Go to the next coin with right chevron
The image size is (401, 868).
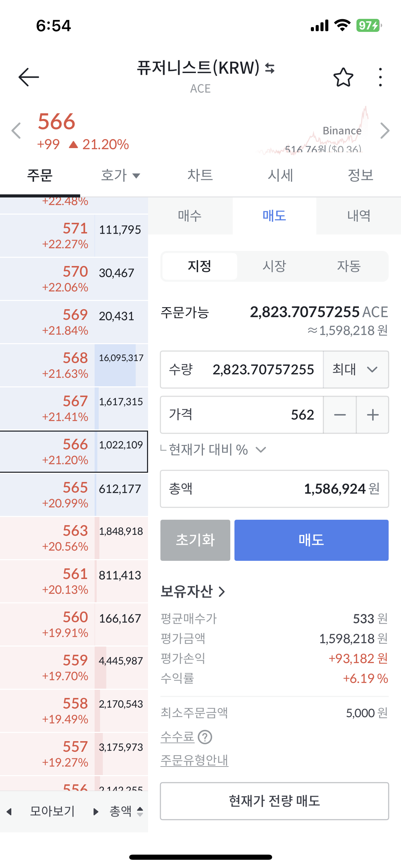385,131
